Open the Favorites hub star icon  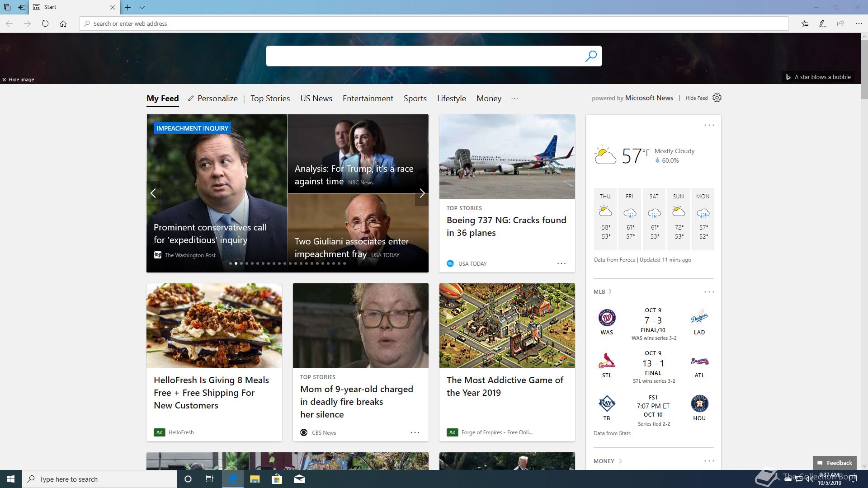pyautogui.click(x=805, y=23)
